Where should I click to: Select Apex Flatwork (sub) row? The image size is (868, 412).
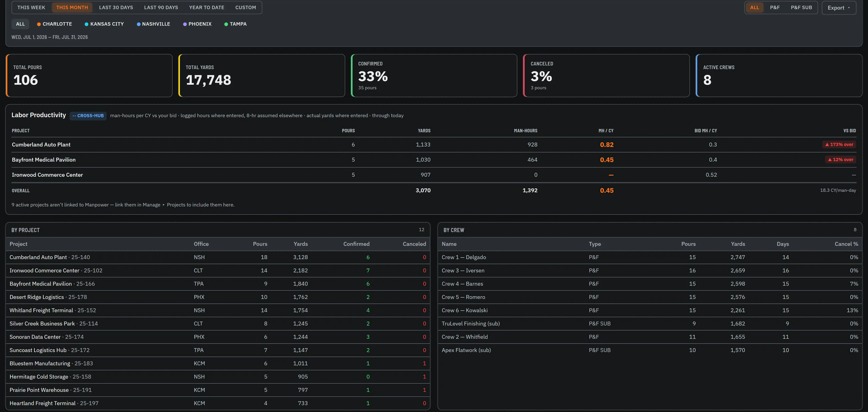tap(650, 350)
